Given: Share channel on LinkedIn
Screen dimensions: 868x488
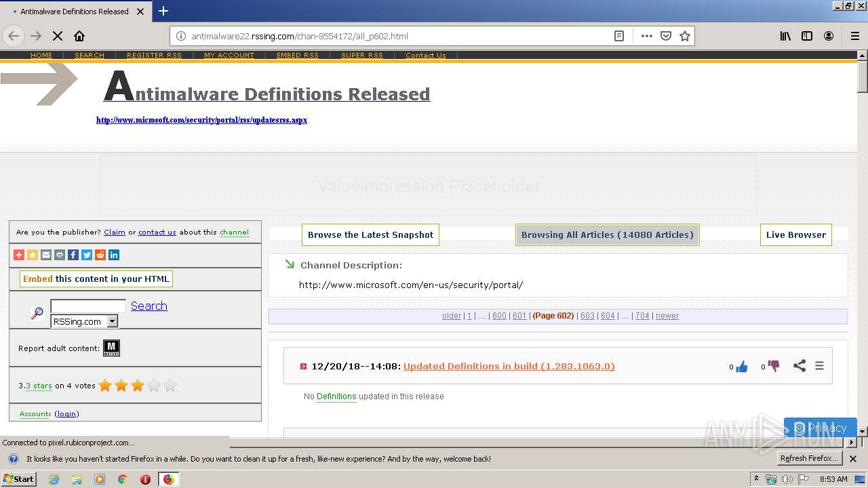Looking at the screenshot, I should point(114,255).
